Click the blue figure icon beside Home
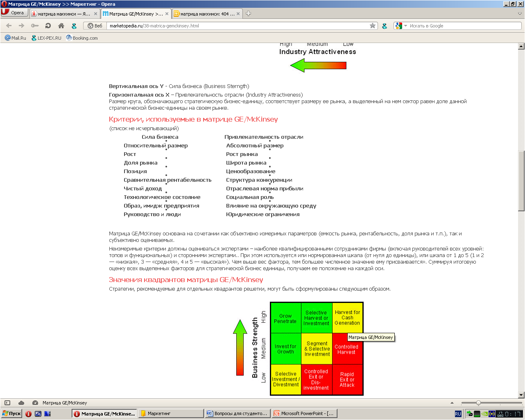The image size is (525, 420). (x=74, y=26)
